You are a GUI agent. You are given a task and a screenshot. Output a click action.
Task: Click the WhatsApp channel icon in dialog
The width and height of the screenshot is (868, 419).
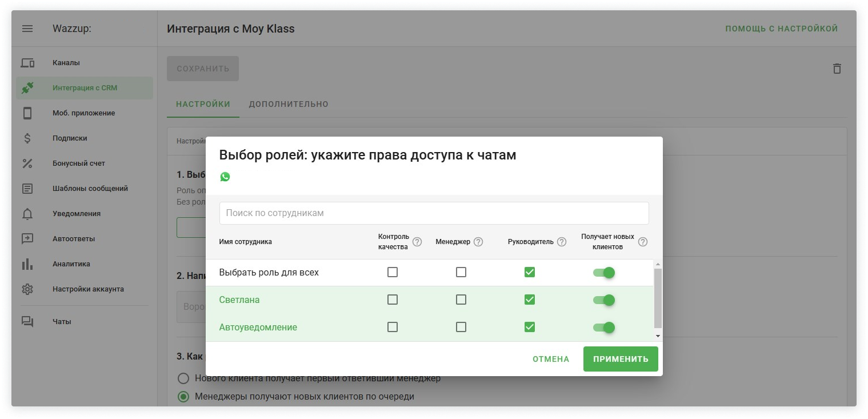(x=225, y=177)
